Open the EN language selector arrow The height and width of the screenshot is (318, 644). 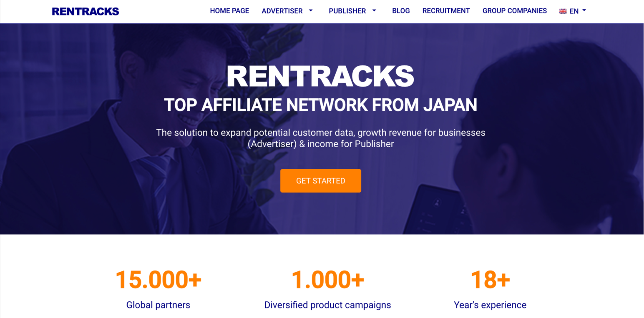(584, 10)
